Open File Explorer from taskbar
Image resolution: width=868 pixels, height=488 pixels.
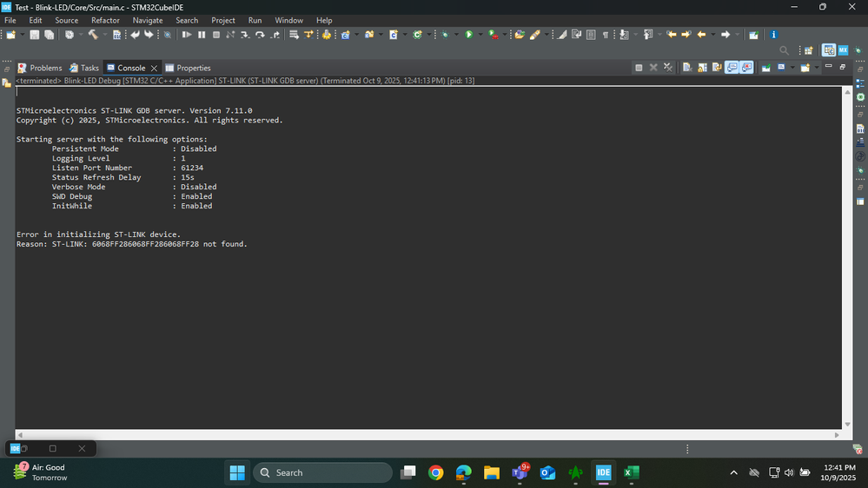point(492,472)
